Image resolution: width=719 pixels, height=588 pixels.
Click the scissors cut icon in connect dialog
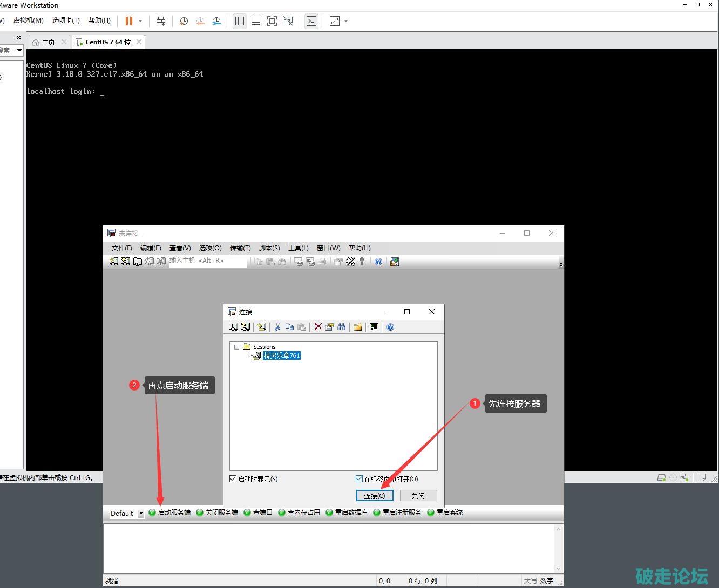[277, 327]
